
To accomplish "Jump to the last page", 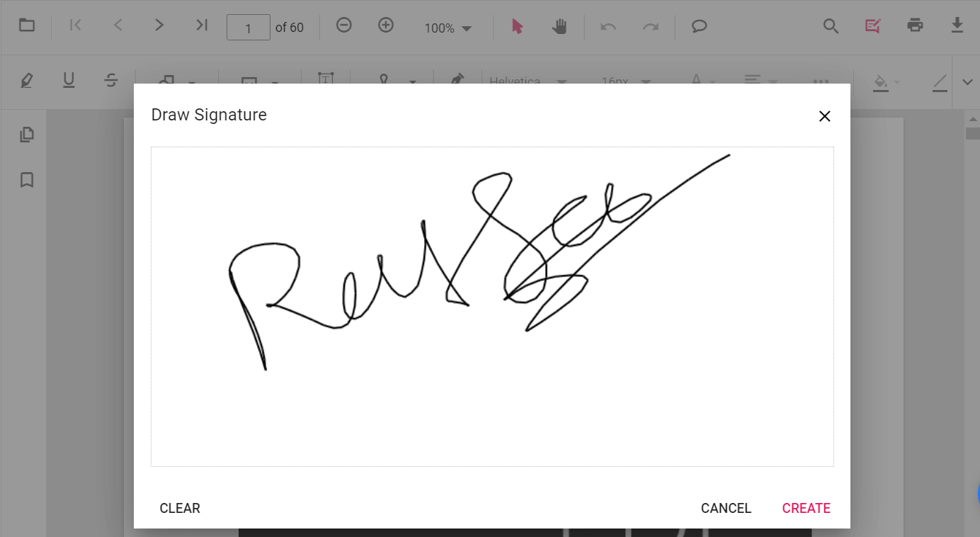I will click(202, 26).
